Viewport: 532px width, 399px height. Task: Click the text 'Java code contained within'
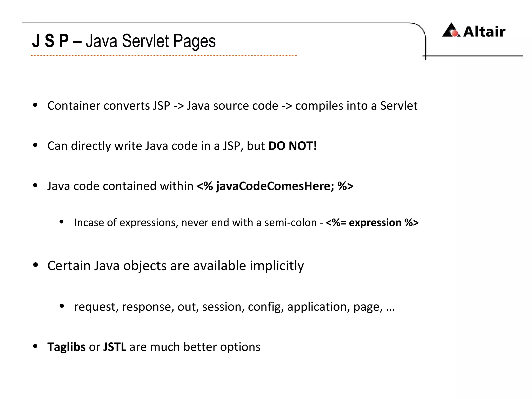coord(120,186)
